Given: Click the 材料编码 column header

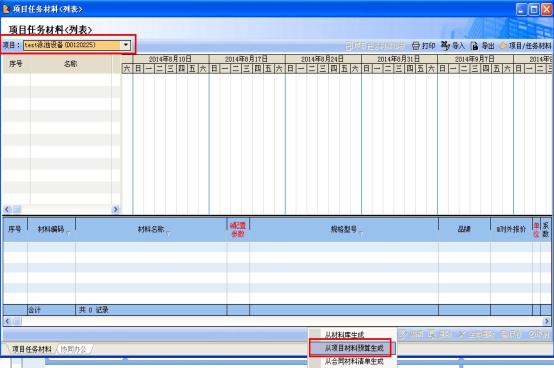Looking at the screenshot, I should click(51, 230).
